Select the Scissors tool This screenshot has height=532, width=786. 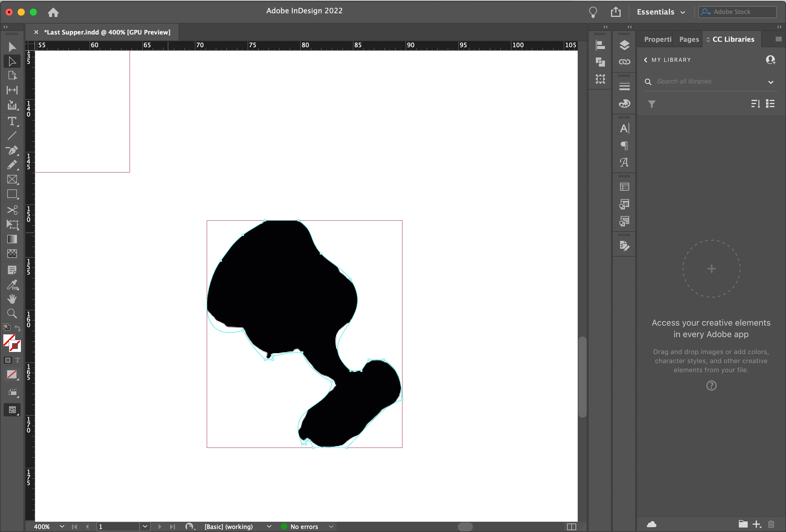coord(12,210)
